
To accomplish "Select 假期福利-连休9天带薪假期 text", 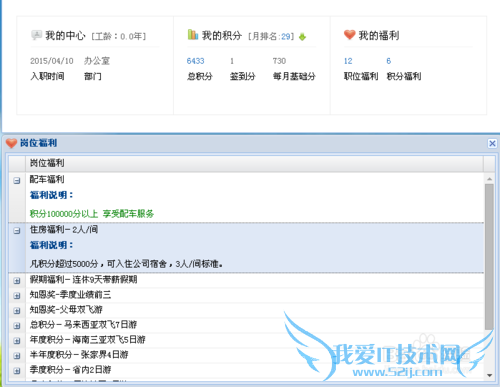I will [x=83, y=279].
